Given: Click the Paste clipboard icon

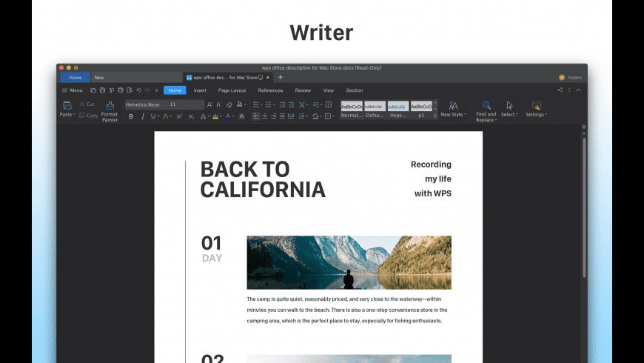Looking at the screenshot, I should click(x=67, y=106).
